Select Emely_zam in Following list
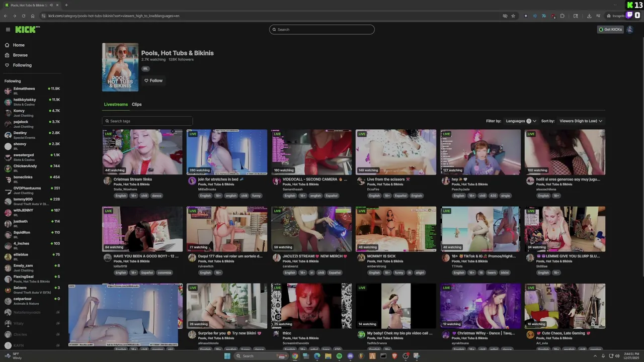644x362 pixels. coord(31,267)
